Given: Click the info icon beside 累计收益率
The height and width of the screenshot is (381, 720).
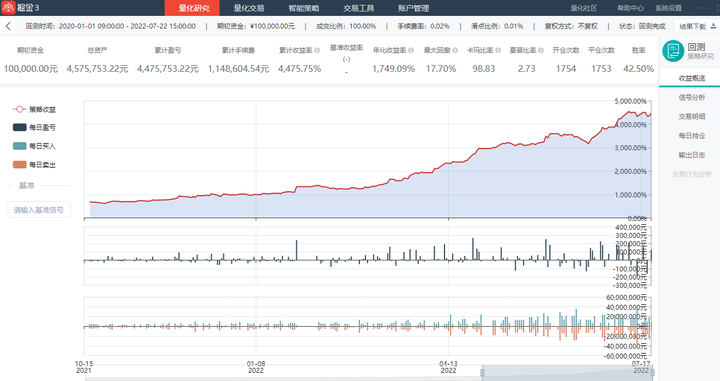Looking at the screenshot, I should (x=317, y=50).
